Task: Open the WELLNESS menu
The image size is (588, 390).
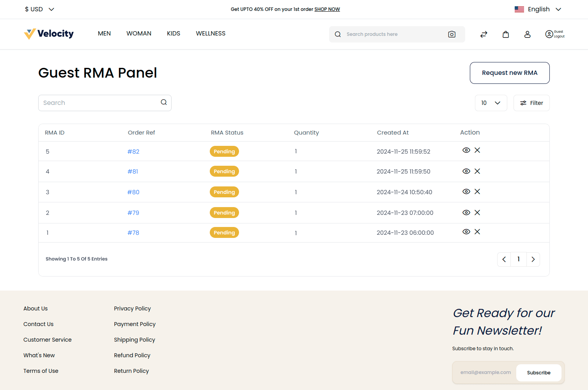Action: point(211,34)
